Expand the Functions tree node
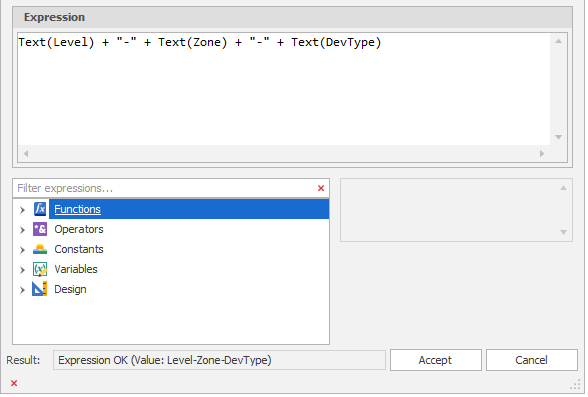The width and height of the screenshot is (588, 397). pos(22,211)
